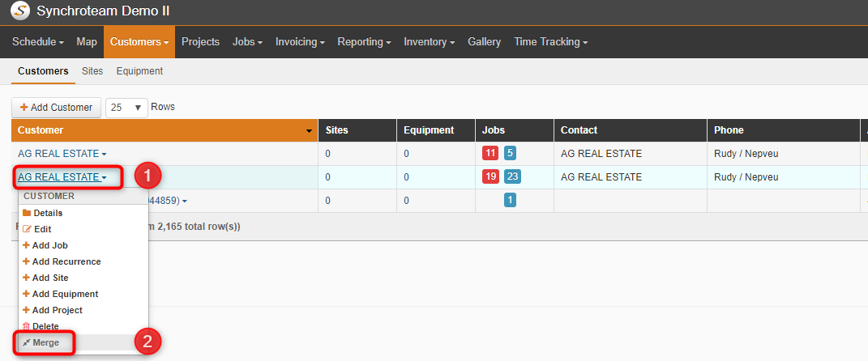The width and height of the screenshot is (868, 361).
Task: Click the Edit pencil icon in menu
Action: click(27, 229)
